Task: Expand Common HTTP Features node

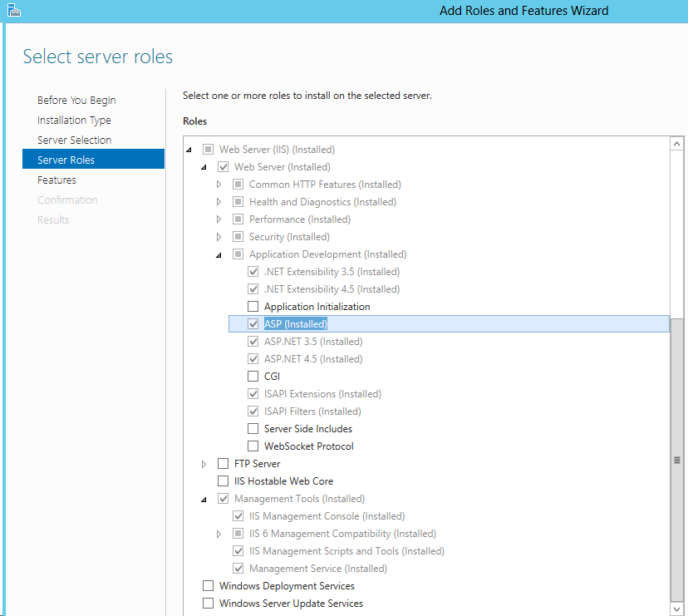Action: 219,185
